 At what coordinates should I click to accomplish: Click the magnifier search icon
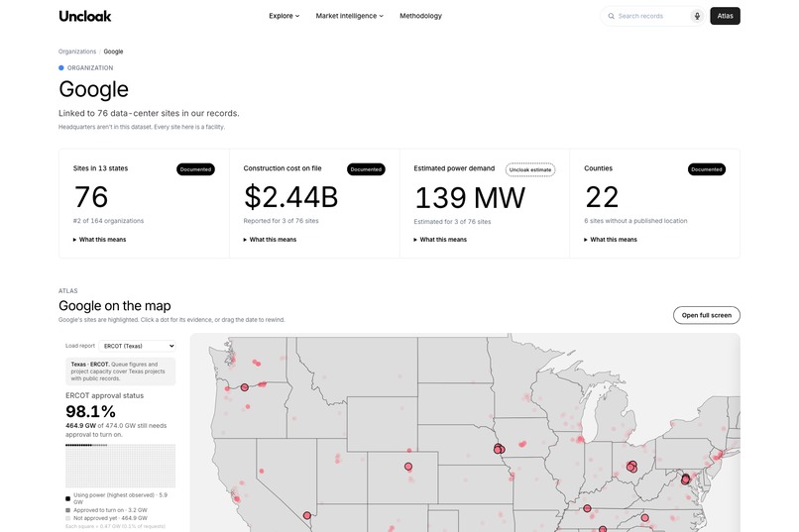(611, 16)
